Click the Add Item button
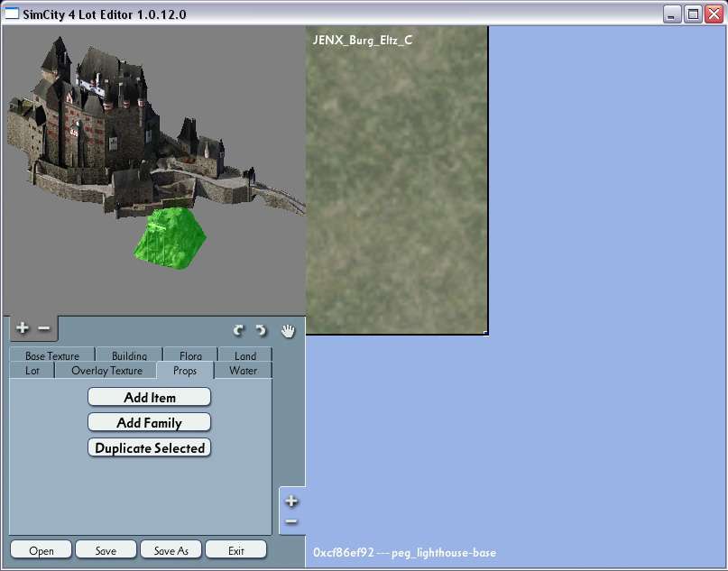728x571 pixels. [x=150, y=398]
